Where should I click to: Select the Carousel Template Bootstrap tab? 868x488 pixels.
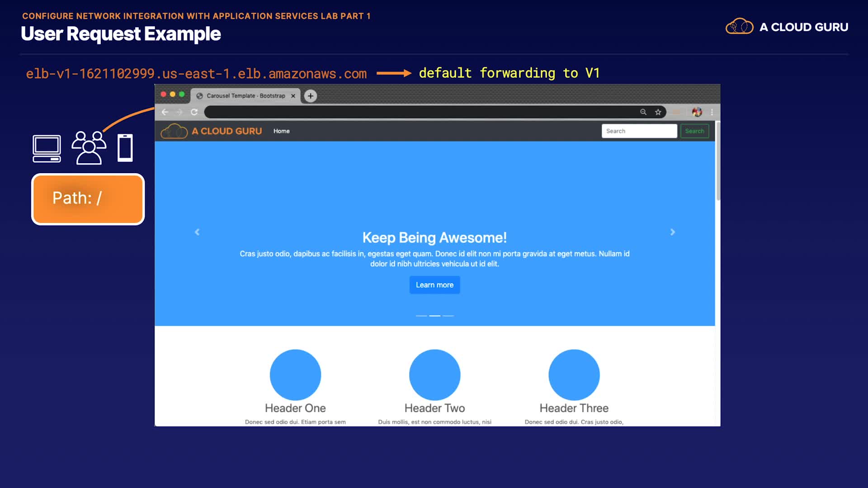[x=245, y=96]
